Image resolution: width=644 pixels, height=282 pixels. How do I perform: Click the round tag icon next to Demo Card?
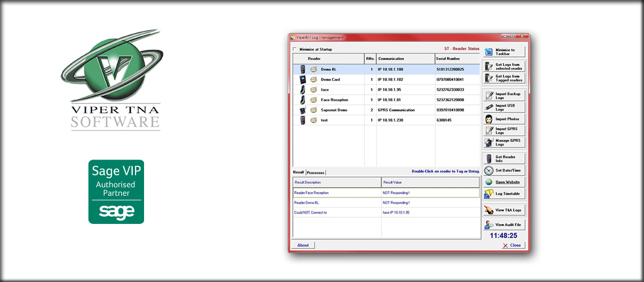click(314, 80)
